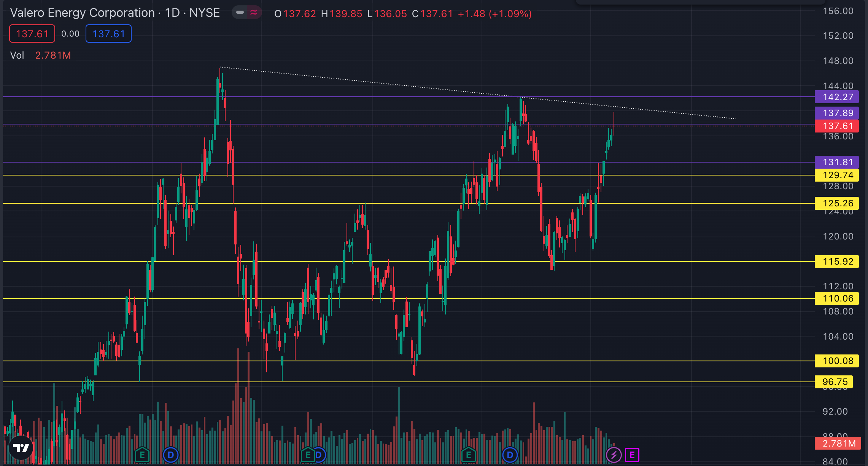Click the 0.00 spread value between price buttons
Viewport: 868px width, 466px height.
(70, 34)
